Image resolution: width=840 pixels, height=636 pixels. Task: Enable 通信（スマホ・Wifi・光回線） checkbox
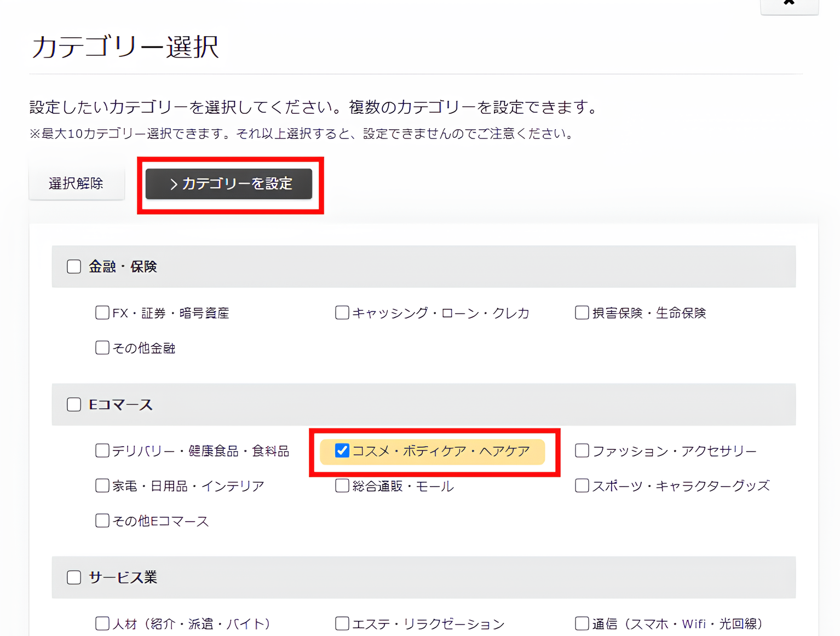point(582,624)
